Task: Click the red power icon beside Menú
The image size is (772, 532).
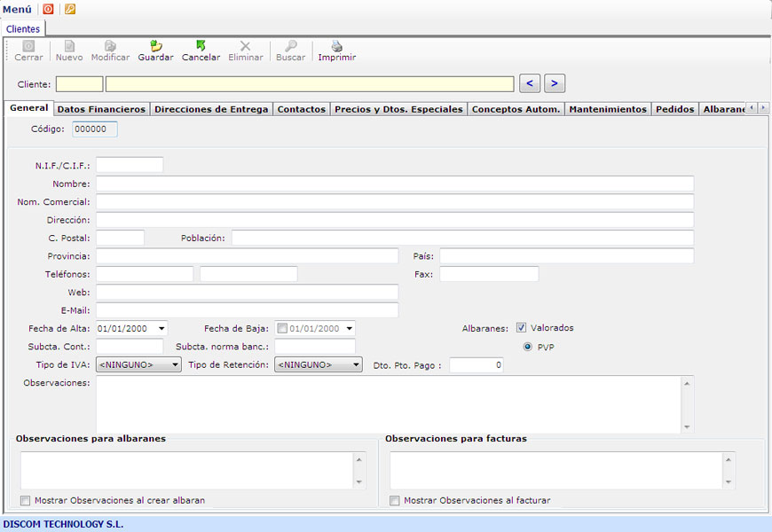Action: 48,9
